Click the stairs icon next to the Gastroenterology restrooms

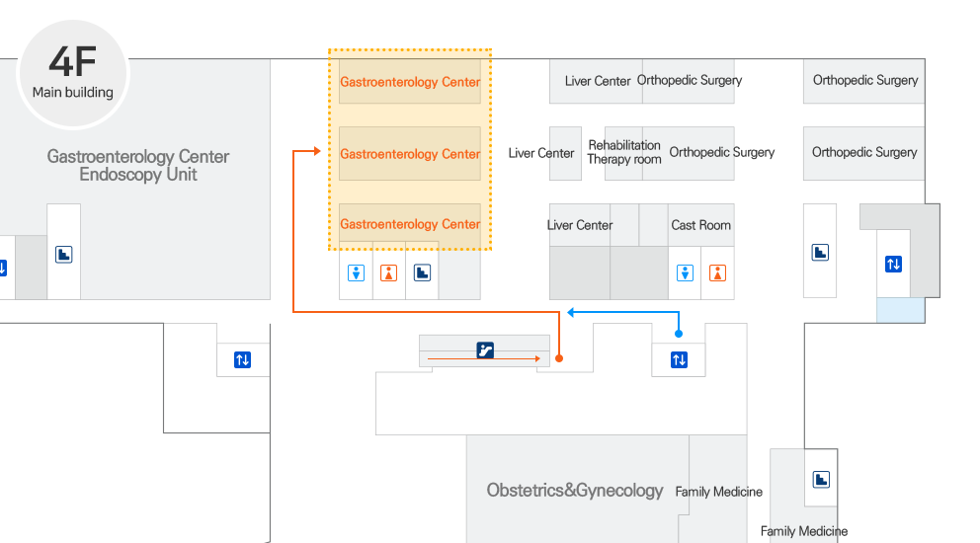pos(423,272)
